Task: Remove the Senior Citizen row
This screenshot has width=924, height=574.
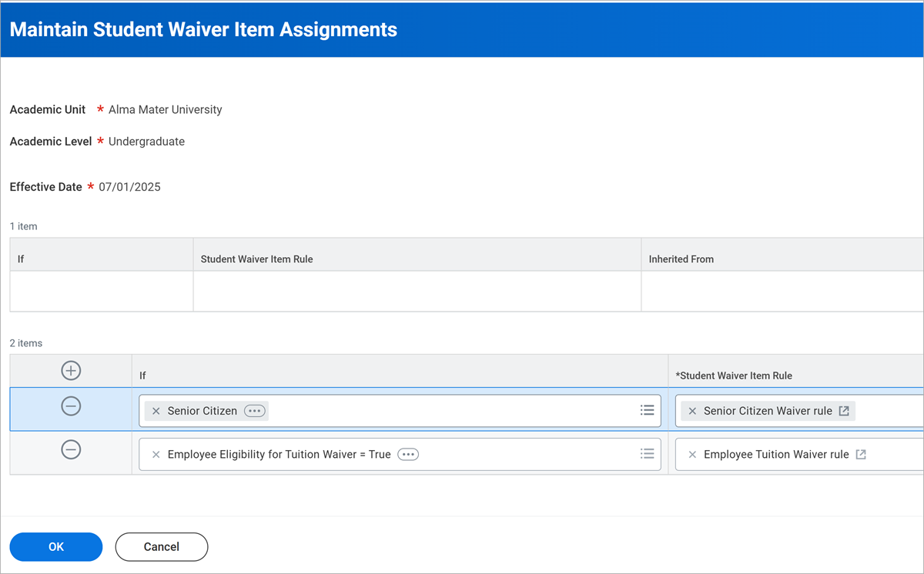Action: pyautogui.click(x=71, y=406)
